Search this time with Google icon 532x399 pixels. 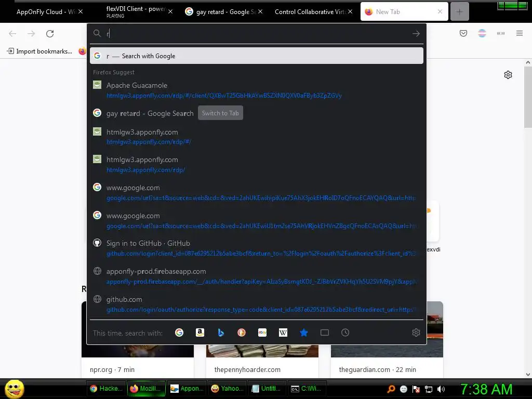coord(179,333)
